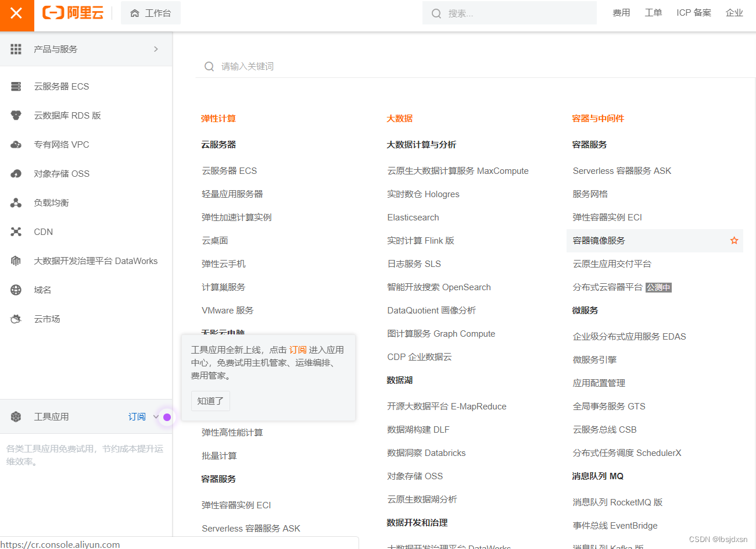Screen dimensions: 756x549
Task: Open the 企业 menu
Action: [x=734, y=13]
